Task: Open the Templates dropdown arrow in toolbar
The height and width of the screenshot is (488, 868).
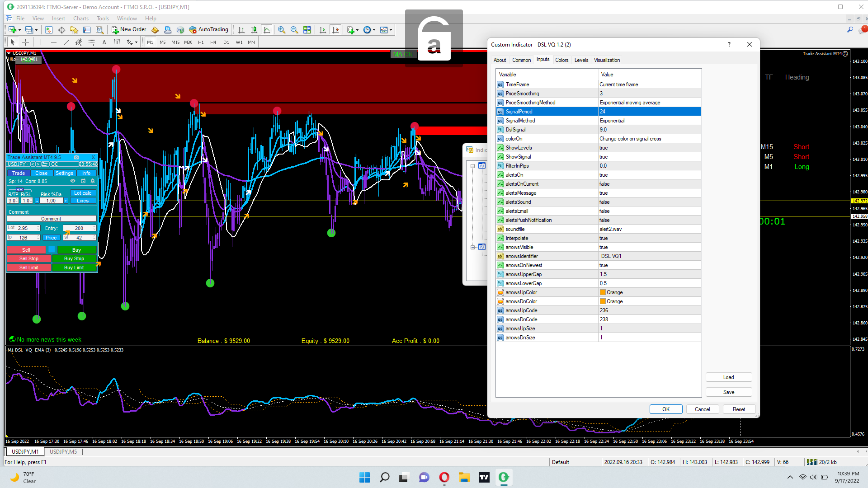Action: (391, 30)
